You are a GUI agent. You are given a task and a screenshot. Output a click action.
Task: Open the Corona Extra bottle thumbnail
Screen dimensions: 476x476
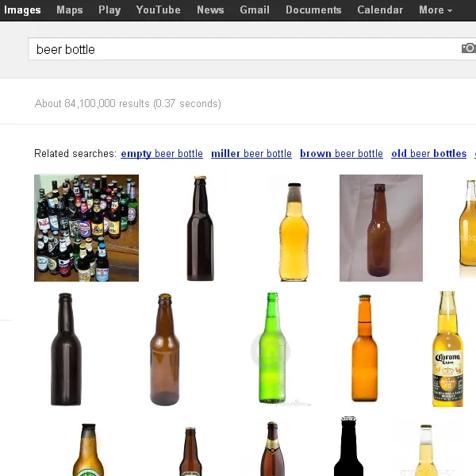447,349
